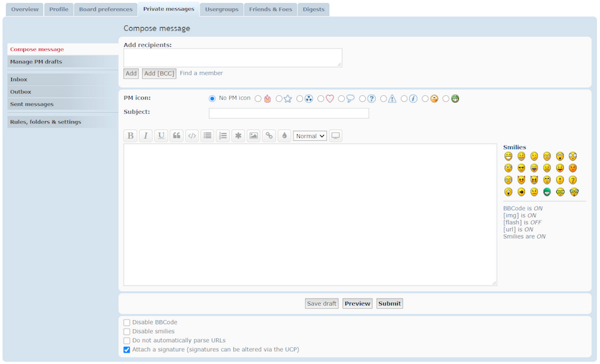Insert a URL with the chain link icon
This screenshot has height=364, width=600.
click(x=269, y=135)
